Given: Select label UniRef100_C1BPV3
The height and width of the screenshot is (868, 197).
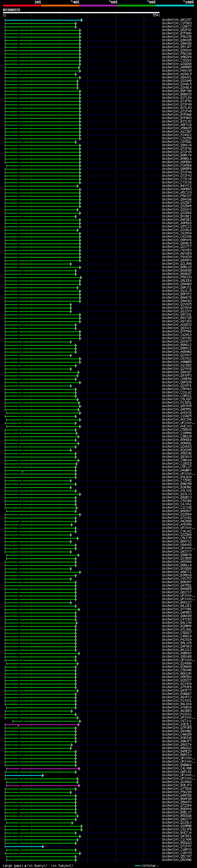Looking at the screenshot, I should coord(177,850).
